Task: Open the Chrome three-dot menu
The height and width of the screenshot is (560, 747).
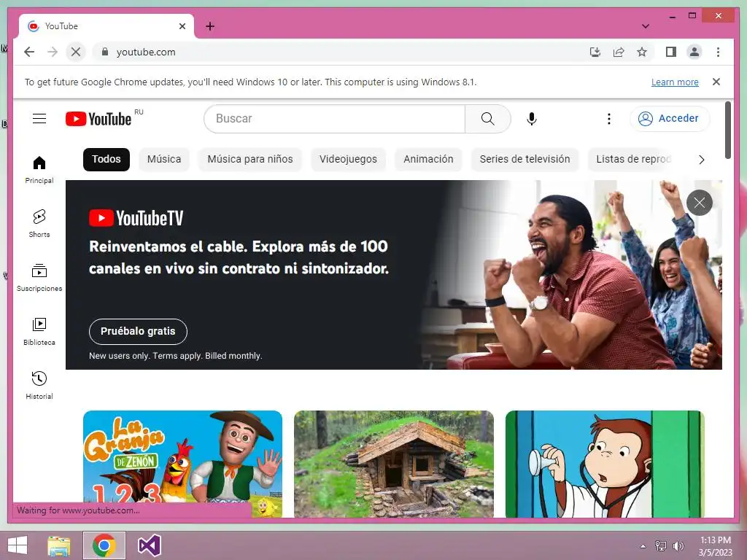Action: pos(718,52)
